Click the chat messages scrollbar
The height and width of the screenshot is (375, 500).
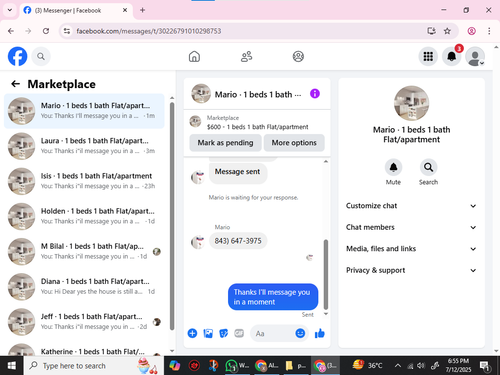326,274
